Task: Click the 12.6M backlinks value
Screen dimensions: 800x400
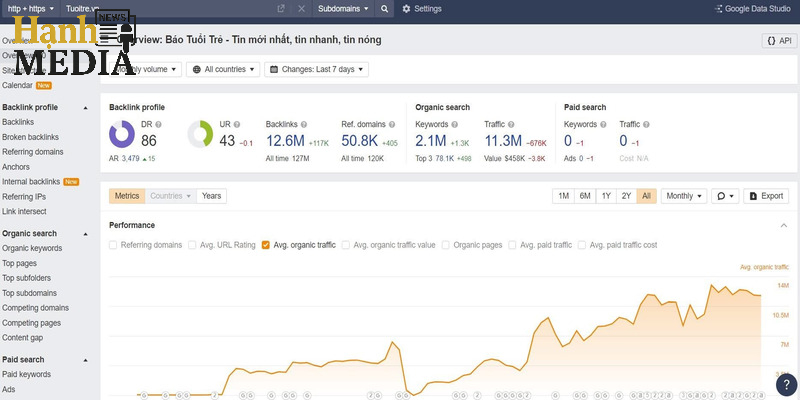Action: 285,141
